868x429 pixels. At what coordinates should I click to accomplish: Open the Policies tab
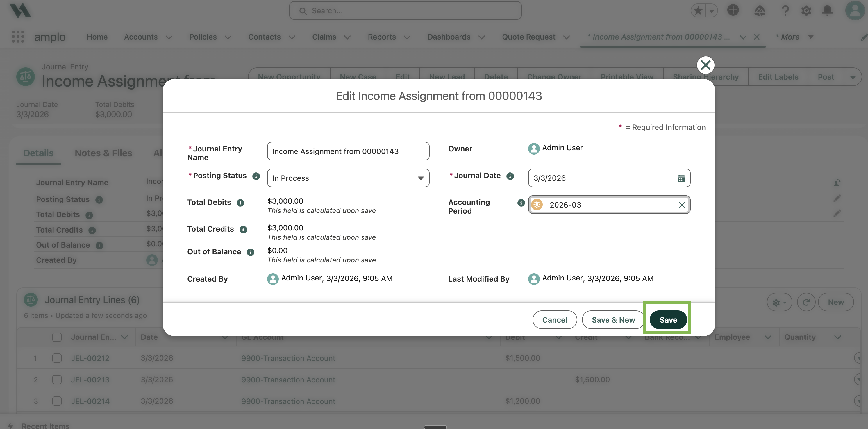pyautogui.click(x=203, y=37)
